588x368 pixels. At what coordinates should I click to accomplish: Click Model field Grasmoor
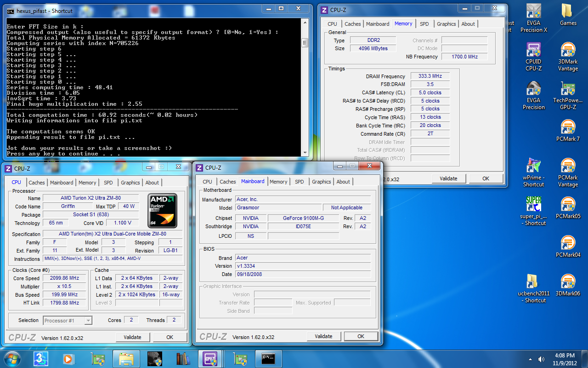(278, 208)
